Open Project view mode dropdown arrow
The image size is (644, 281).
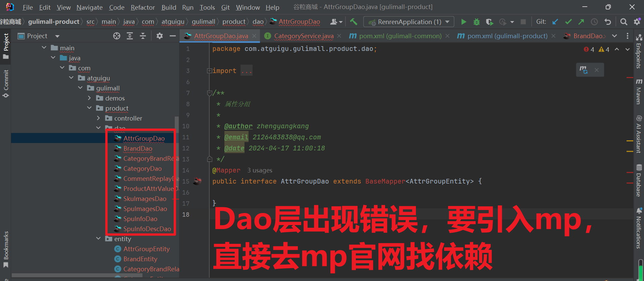57,36
